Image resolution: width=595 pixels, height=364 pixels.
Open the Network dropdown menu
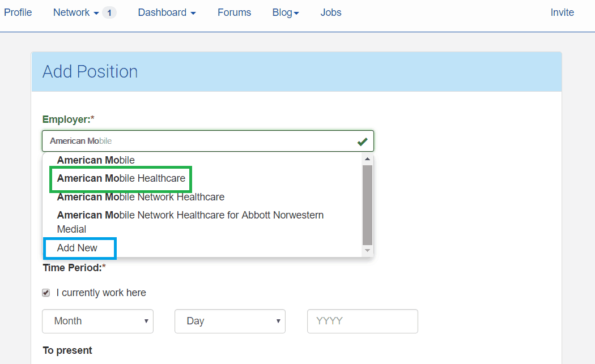(76, 12)
